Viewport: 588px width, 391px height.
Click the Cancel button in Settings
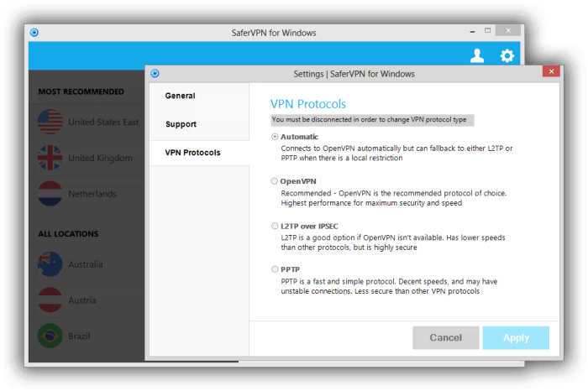pyautogui.click(x=445, y=337)
